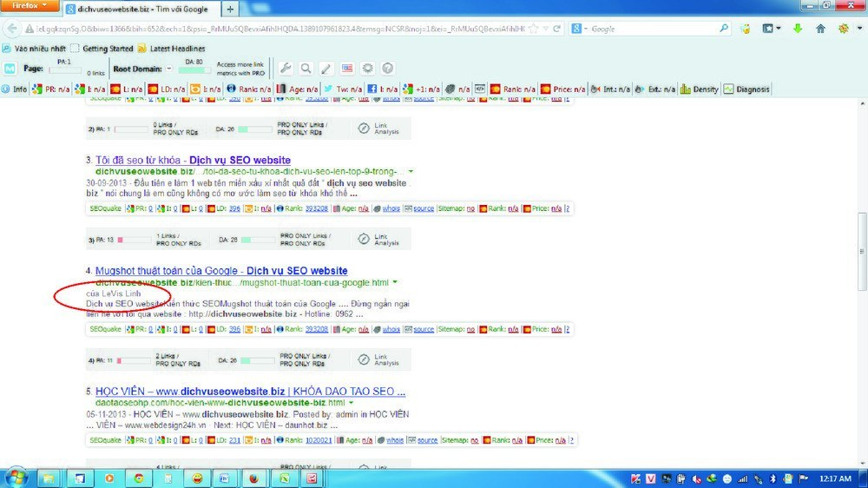Open result 'HỌC VIÊN – www.dichvuseowebsite.biz'

250,392
